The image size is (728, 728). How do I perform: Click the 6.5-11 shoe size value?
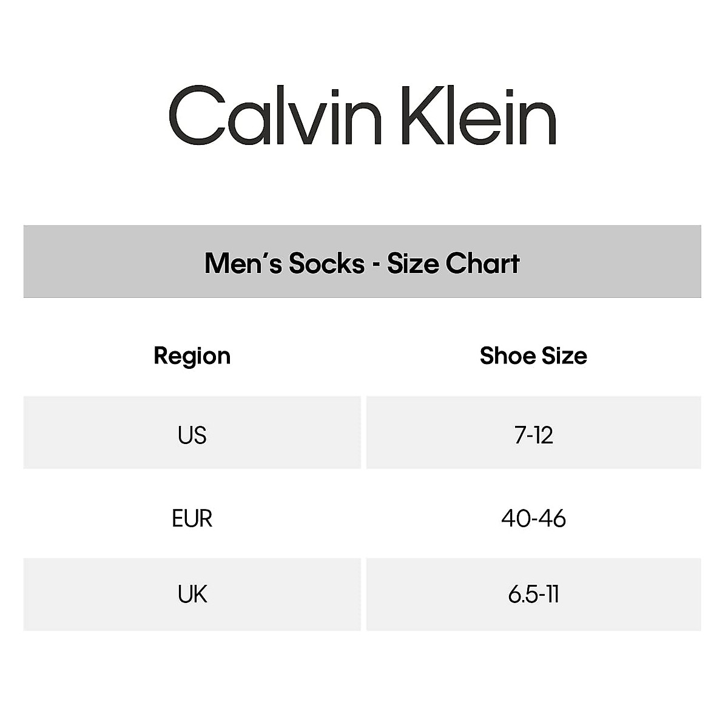coord(533,594)
